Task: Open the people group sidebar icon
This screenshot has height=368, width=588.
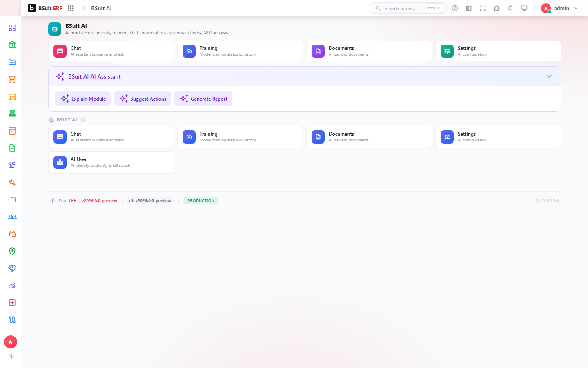Action: [x=12, y=217]
